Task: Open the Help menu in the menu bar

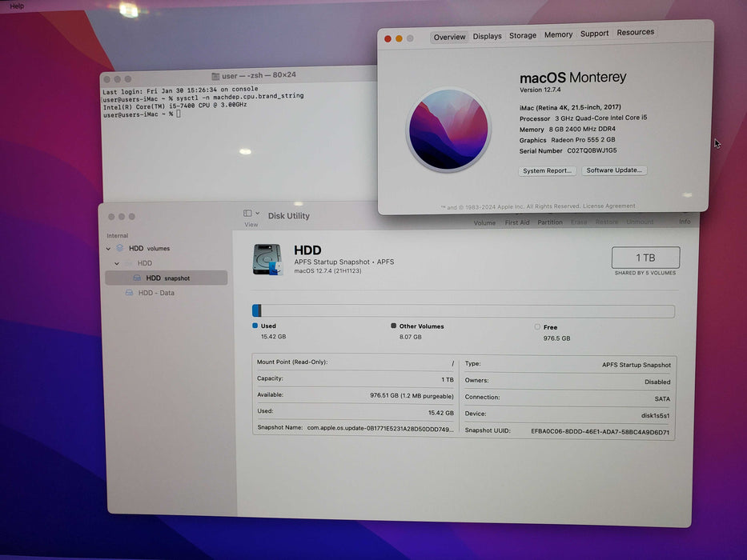Action: tap(17, 6)
